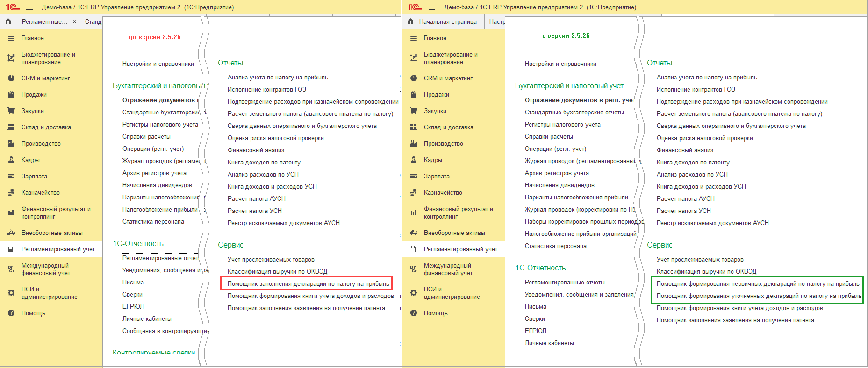
Task: Select Международный финансовый учет label in right window
Action: tap(448, 269)
